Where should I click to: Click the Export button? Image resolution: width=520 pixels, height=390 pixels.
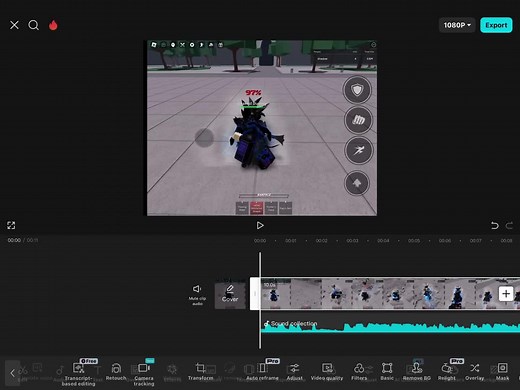point(496,25)
